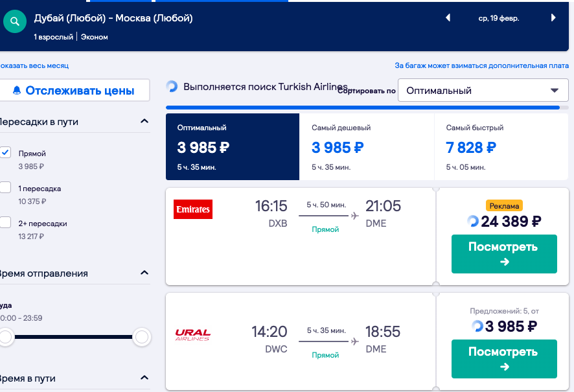
Task: Click the Emirates 16:15 departure time
Action: click(271, 206)
